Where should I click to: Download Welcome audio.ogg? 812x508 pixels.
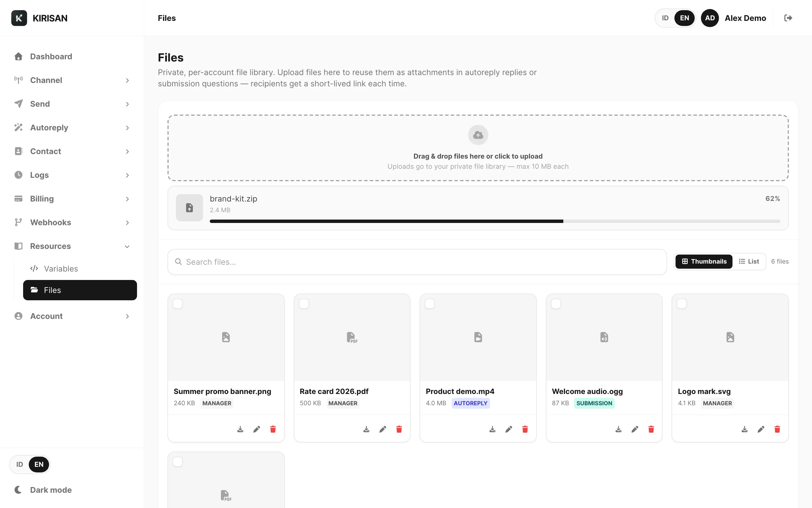click(x=618, y=429)
